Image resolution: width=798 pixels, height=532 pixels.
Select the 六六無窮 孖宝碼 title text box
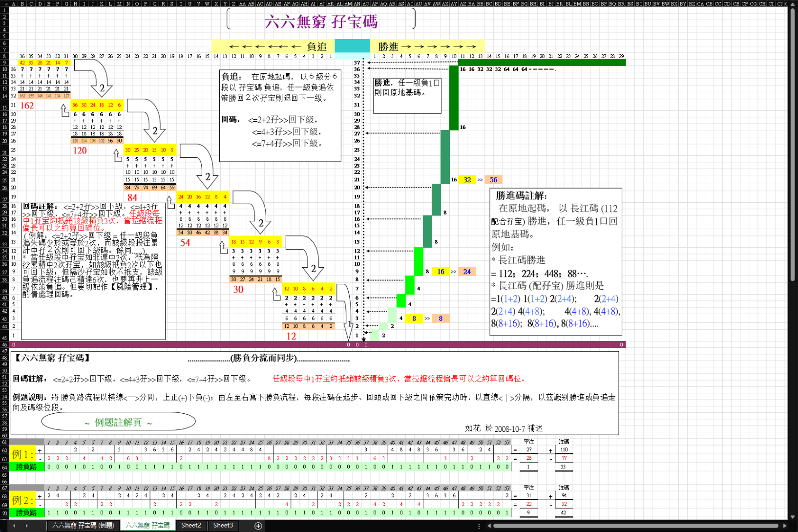coord(321,21)
